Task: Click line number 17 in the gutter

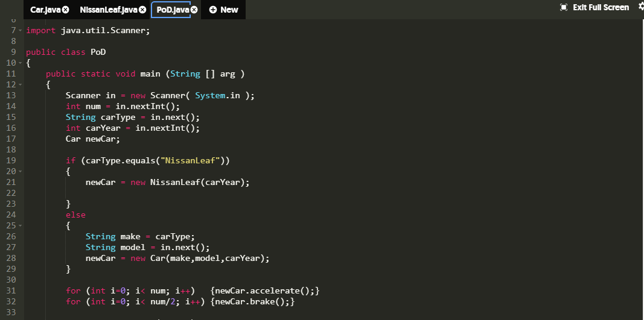Action: [x=11, y=139]
